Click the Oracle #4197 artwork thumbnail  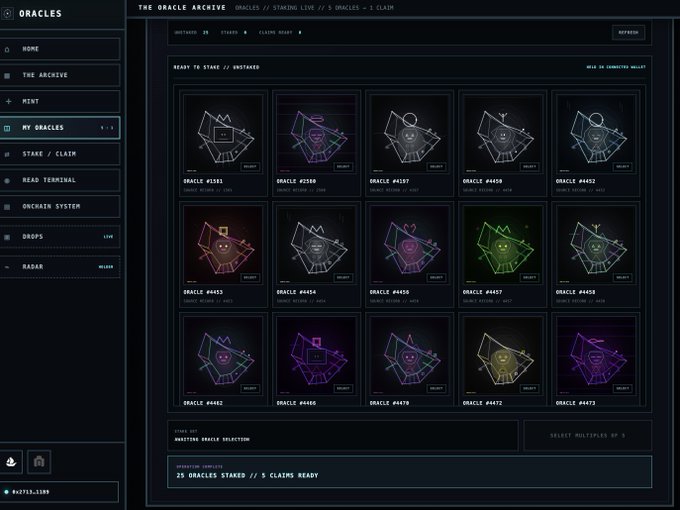409,134
